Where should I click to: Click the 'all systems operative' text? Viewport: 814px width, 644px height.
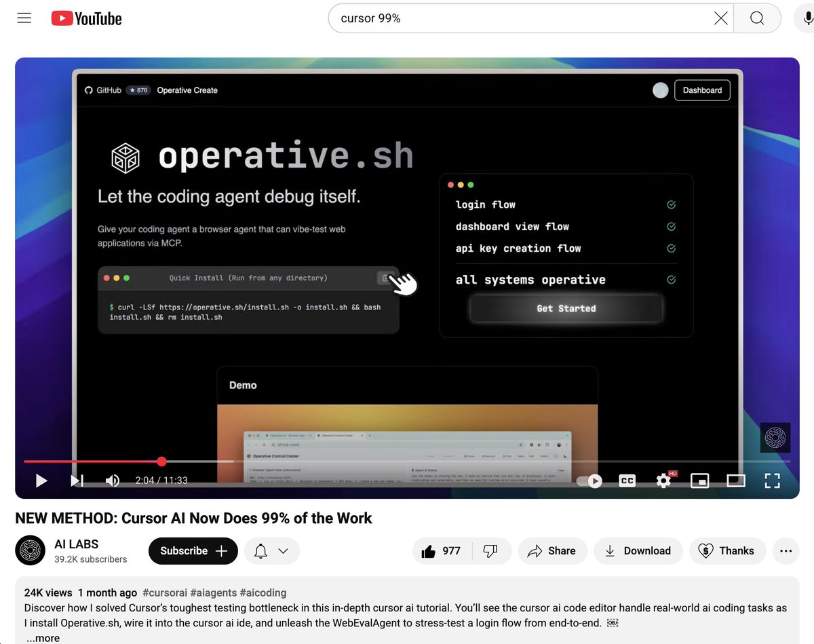tap(530, 280)
